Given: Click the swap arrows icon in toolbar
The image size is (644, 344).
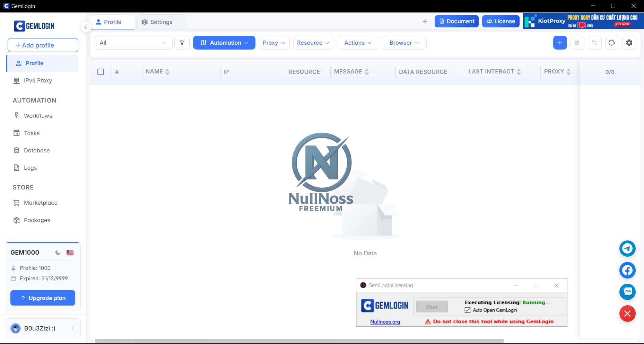Looking at the screenshot, I should tap(594, 43).
